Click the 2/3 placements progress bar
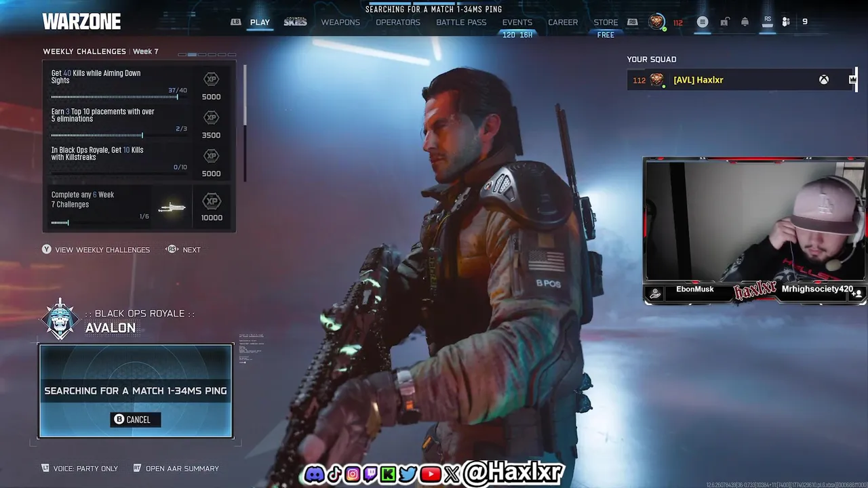 [119, 136]
